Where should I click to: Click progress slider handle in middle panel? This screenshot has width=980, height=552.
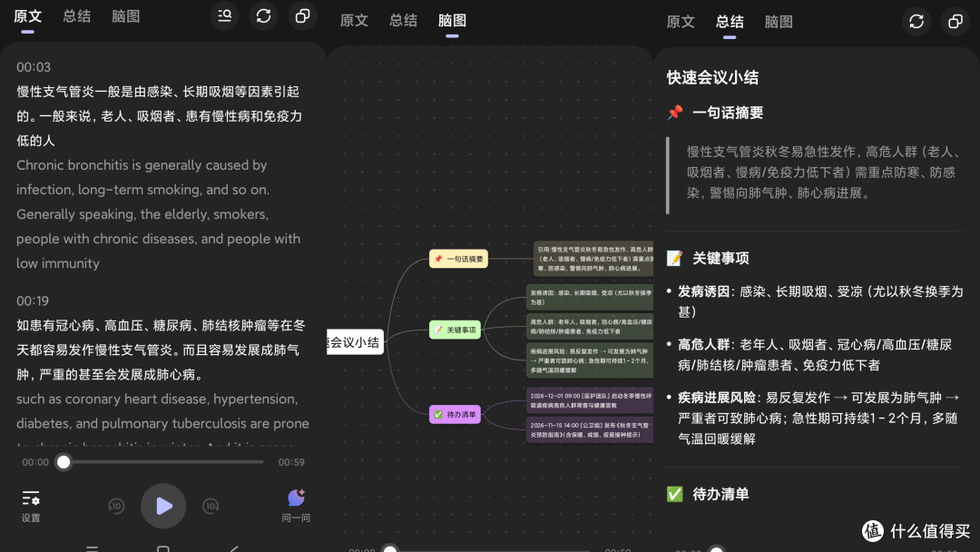[x=390, y=549]
